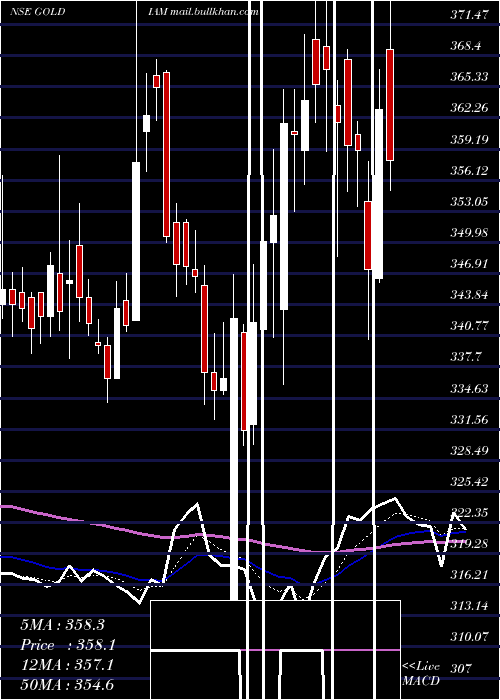The image size is (500, 700).
Task: Click the 334.63 axis value
Action: point(469,388)
